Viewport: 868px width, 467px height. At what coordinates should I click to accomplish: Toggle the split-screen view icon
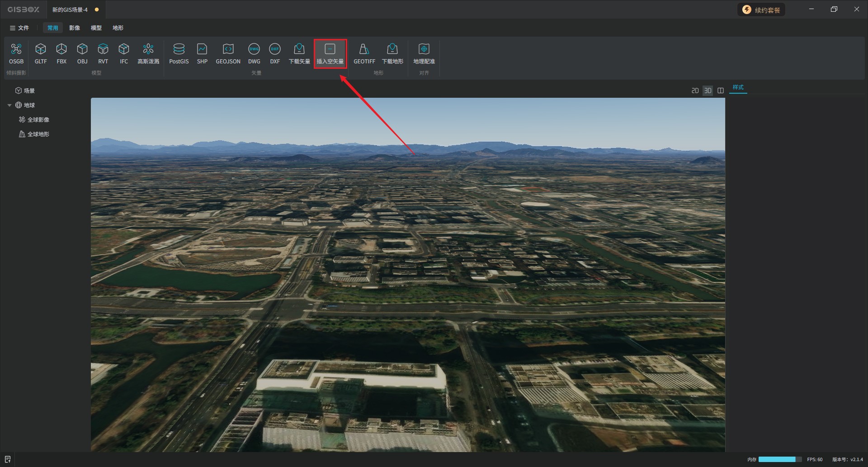[x=721, y=91]
